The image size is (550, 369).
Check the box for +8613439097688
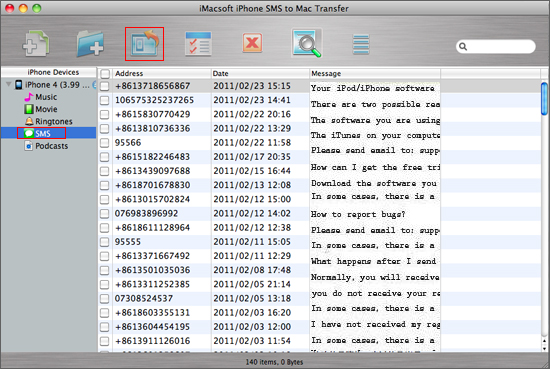pyautogui.click(x=105, y=171)
